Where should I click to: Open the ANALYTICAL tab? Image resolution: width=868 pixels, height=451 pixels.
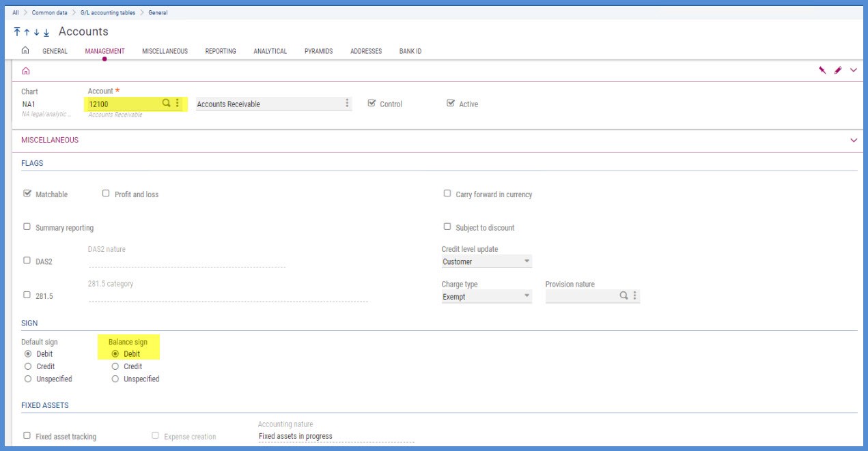[270, 51]
